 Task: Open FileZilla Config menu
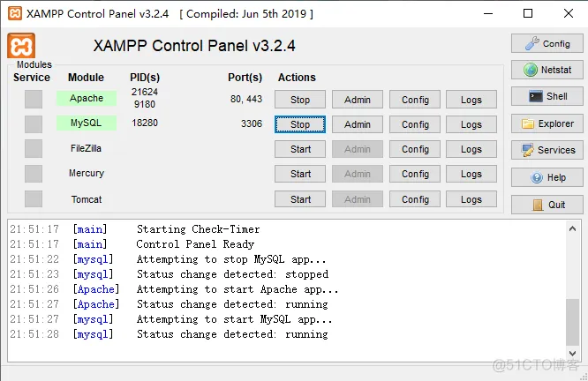(x=415, y=149)
